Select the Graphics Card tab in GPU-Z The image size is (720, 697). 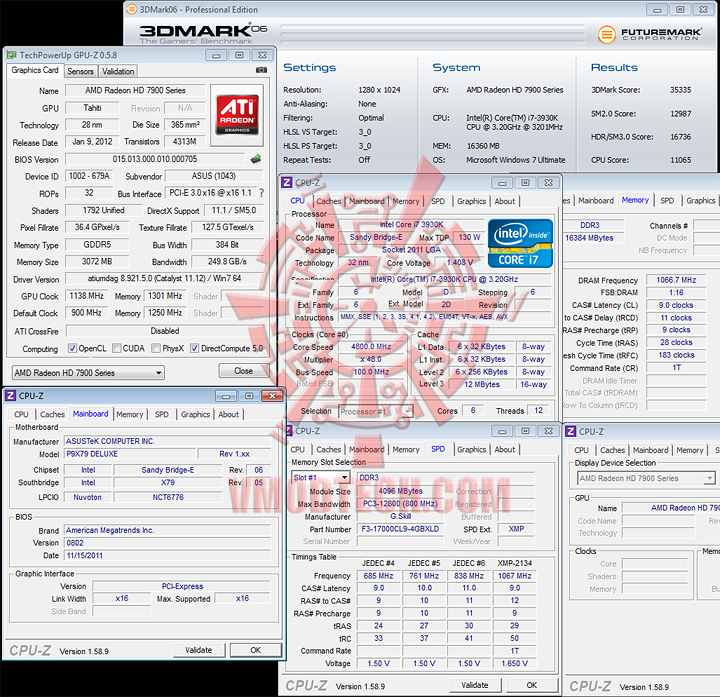(35, 70)
